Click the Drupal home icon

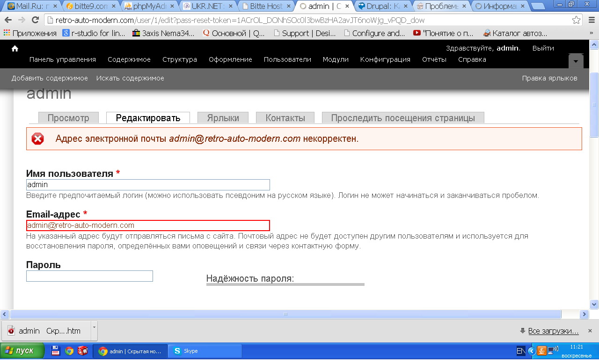[x=15, y=49]
